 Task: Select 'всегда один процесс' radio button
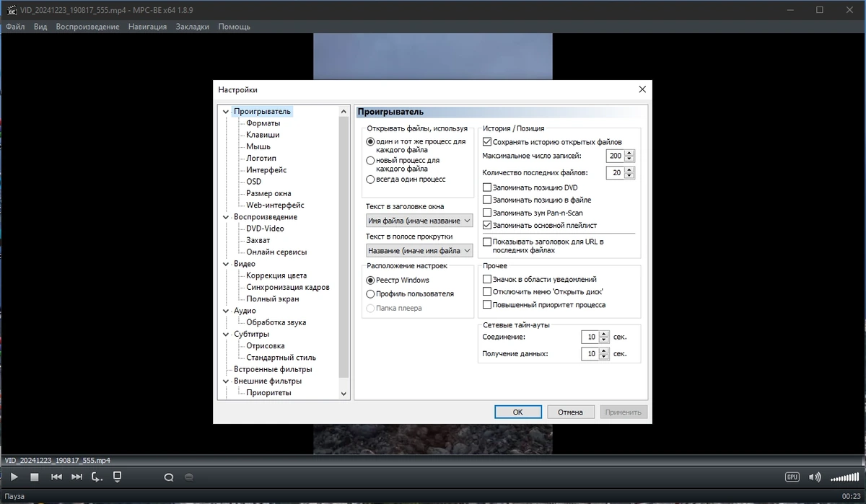[x=371, y=180]
